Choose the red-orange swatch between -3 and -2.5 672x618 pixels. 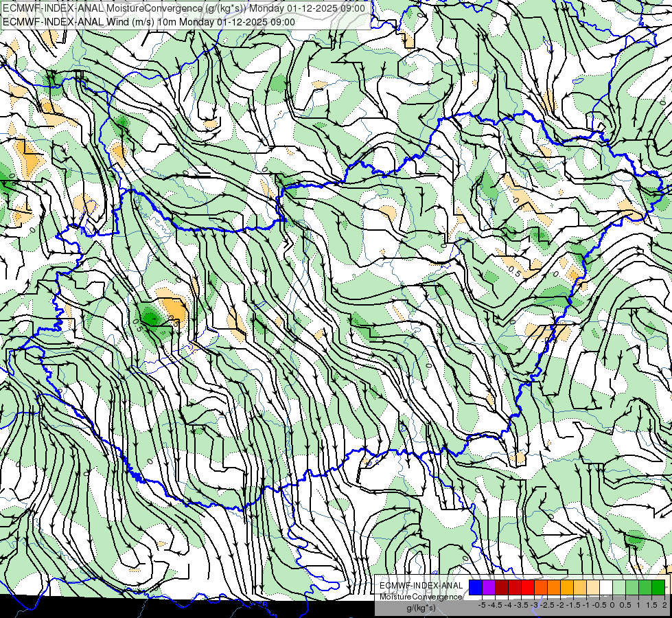[x=541, y=588]
